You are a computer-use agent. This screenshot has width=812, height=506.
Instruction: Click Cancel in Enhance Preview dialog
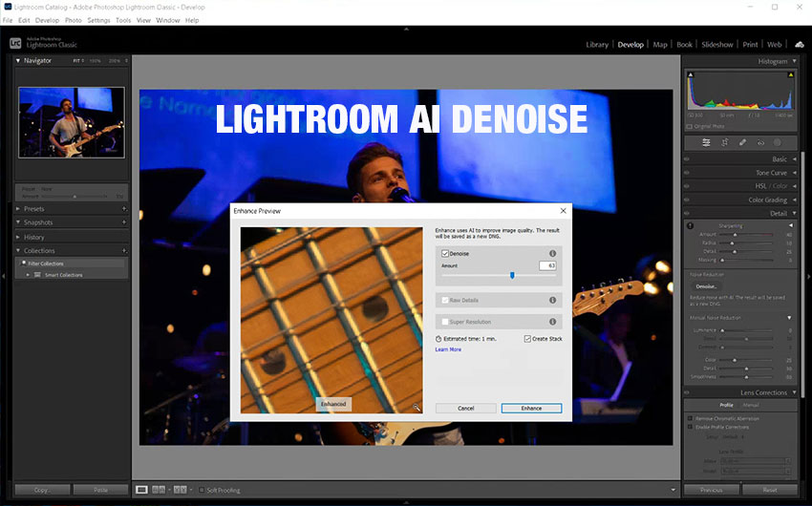click(x=465, y=409)
